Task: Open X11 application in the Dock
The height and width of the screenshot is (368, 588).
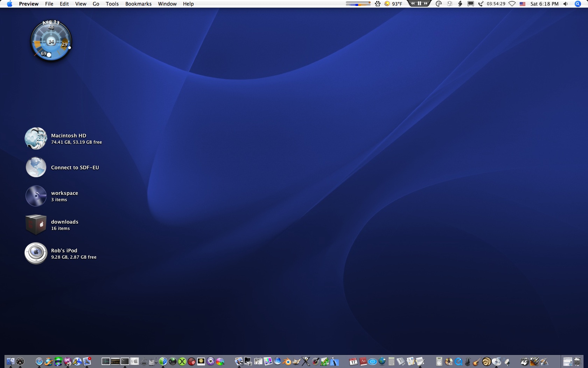Action: pos(306,361)
